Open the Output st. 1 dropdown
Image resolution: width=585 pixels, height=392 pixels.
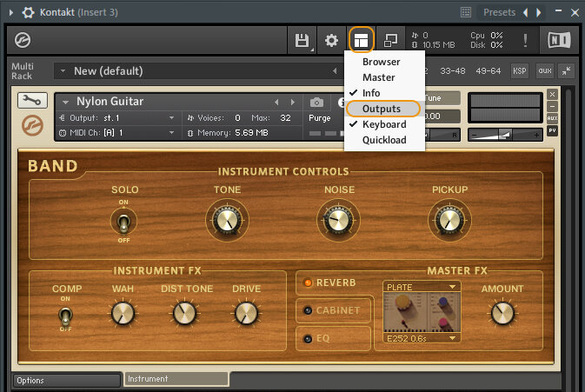click(x=171, y=118)
